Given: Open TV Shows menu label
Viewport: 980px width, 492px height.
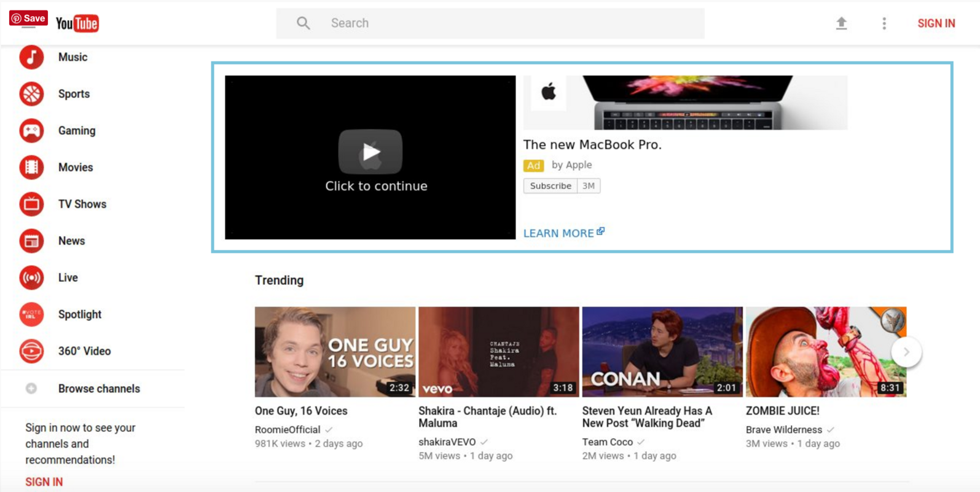Looking at the screenshot, I should click(x=82, y=204).
